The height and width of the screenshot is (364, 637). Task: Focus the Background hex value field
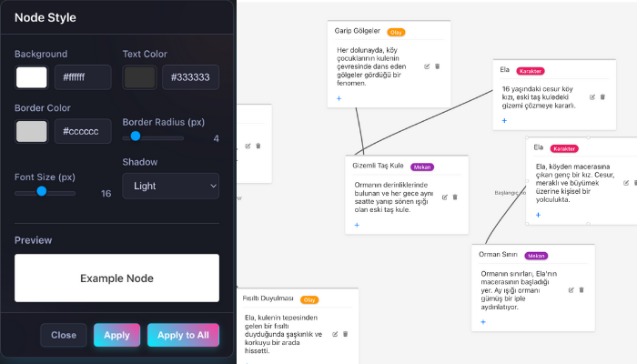coord(83,77)
